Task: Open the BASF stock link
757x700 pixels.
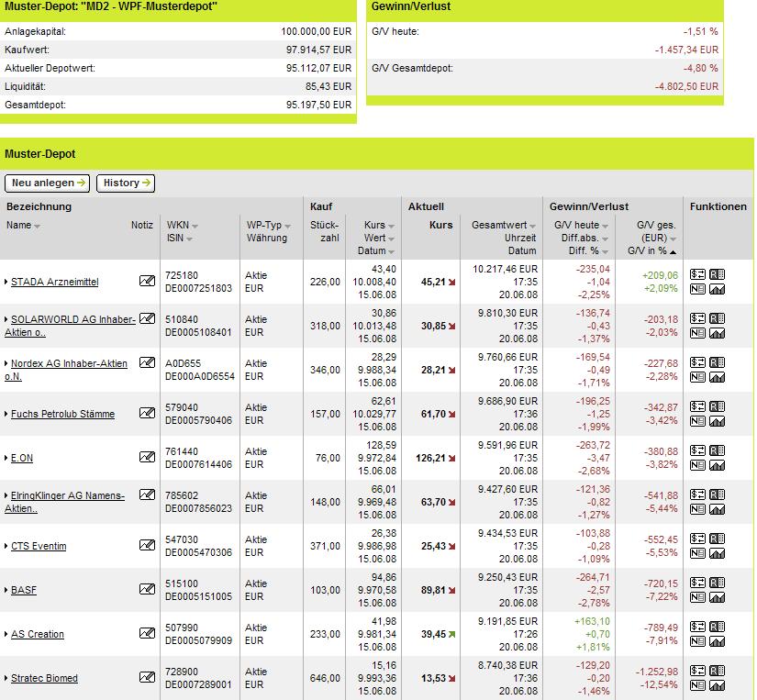Action: [x=24, y=590]
